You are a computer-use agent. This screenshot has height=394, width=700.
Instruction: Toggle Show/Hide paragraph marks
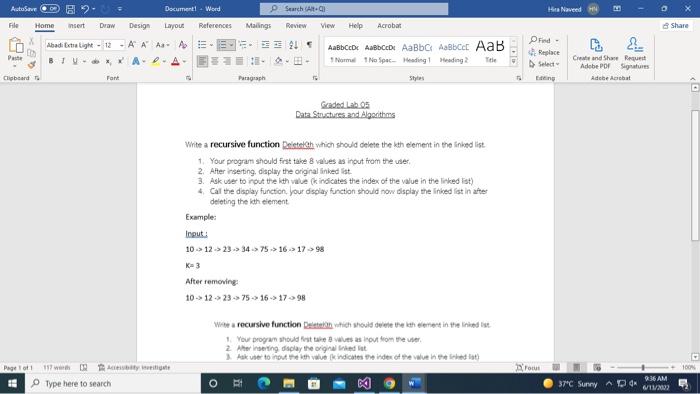click(x=309, y=45)
